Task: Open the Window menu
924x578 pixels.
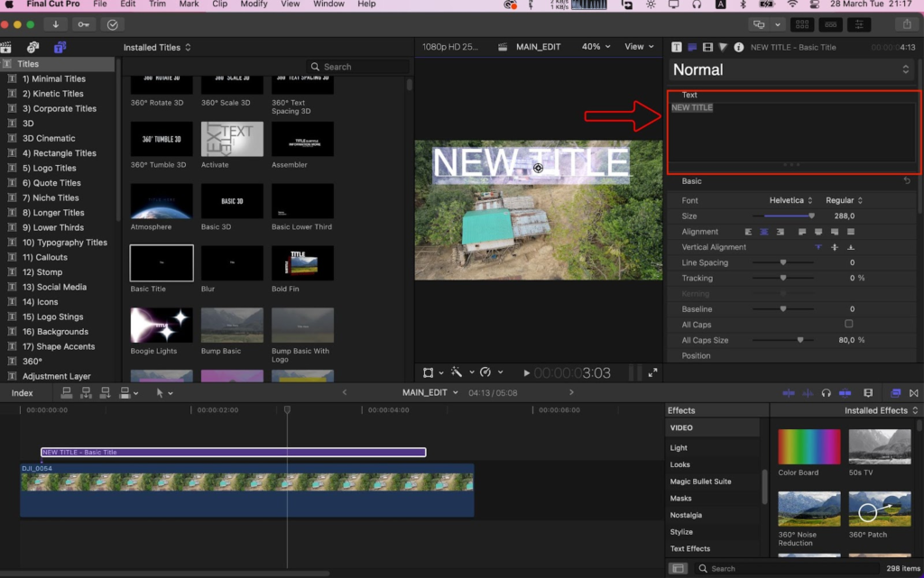Action: point(328,5)
